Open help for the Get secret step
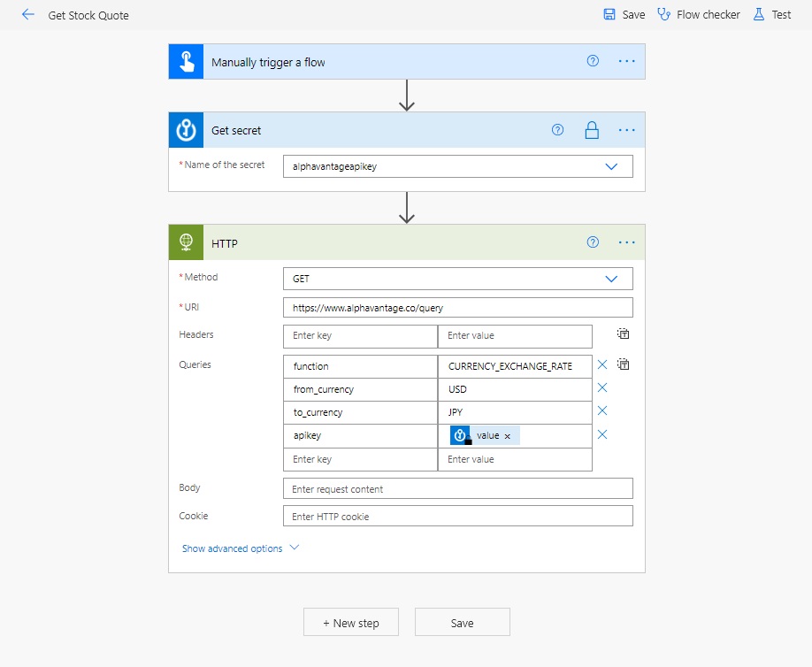Viewport: 812px width, 667px height. (x=557, y=130)
